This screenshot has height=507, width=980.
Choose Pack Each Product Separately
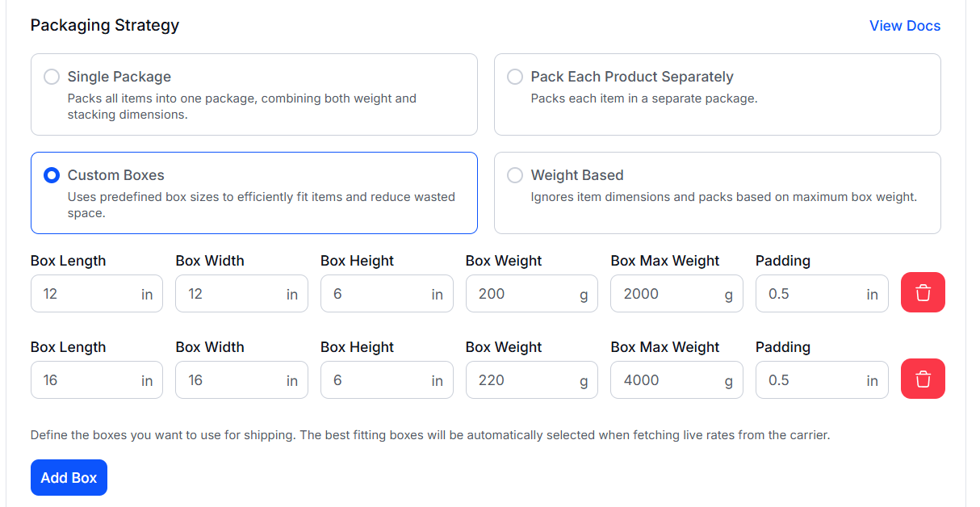pos(515,77)
